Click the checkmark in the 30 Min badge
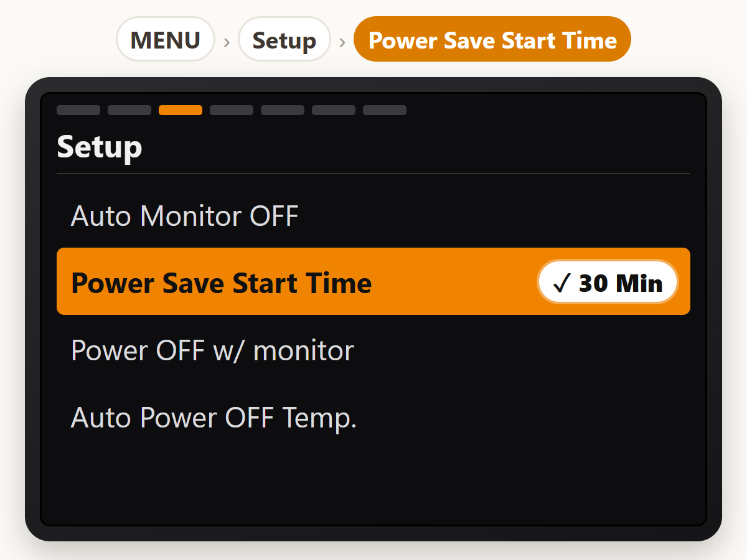The width and height of the screenshot is (747, 560). [561, 284]
